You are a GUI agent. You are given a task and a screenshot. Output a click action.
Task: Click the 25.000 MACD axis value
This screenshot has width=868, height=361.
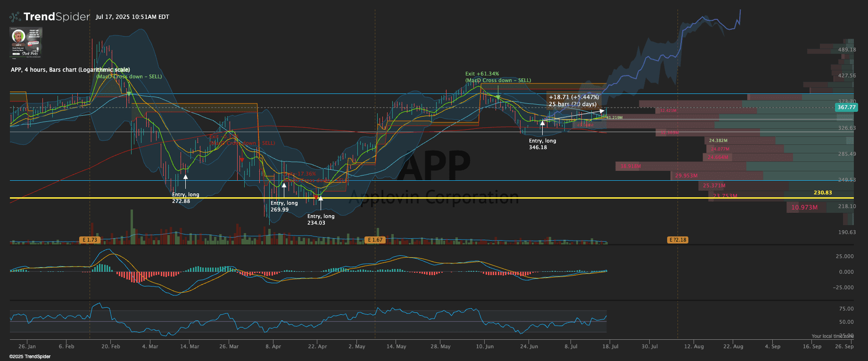(844, 256)
